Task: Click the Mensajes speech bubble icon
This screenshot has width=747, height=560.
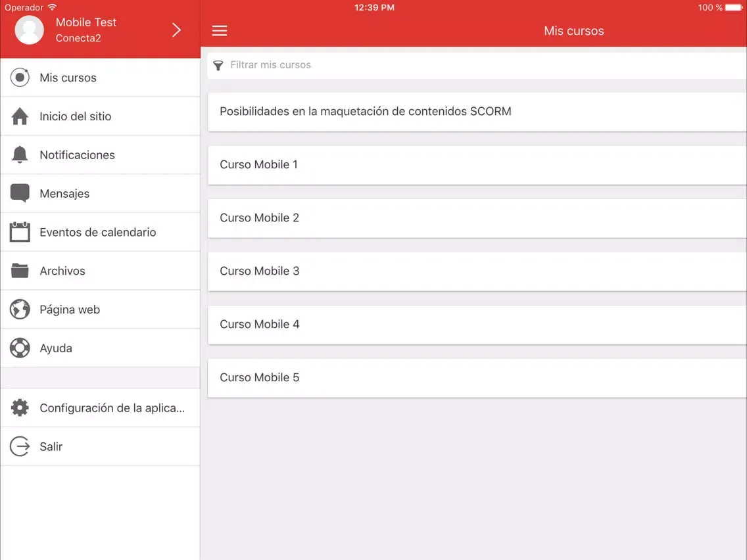Action: tap(20, 193)
